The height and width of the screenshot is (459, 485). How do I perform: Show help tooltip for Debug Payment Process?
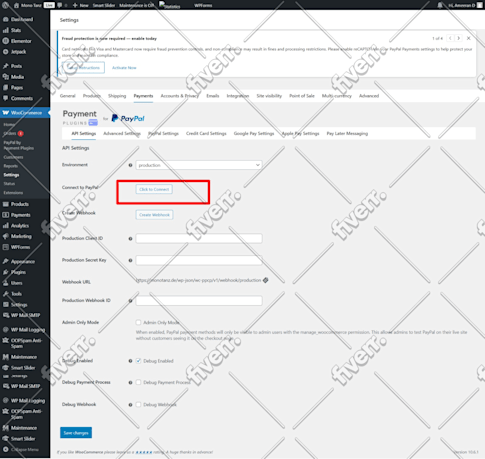coord(130,383)
